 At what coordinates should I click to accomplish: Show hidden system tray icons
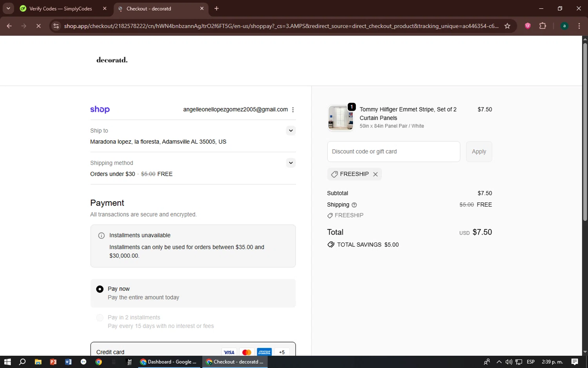pyautogui.click(x=499, y=362)
